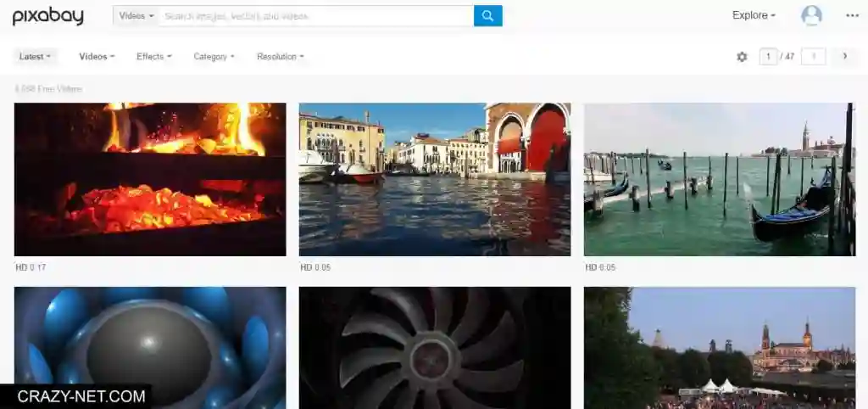Open the Videos search type dropdown

coord(136,16)
